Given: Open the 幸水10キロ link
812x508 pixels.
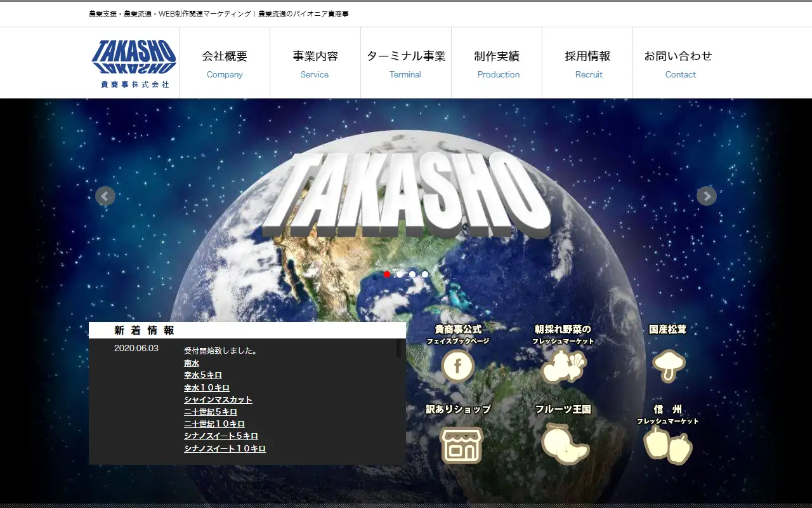Looking at the screenshot, I should click(x=207, y=387).
